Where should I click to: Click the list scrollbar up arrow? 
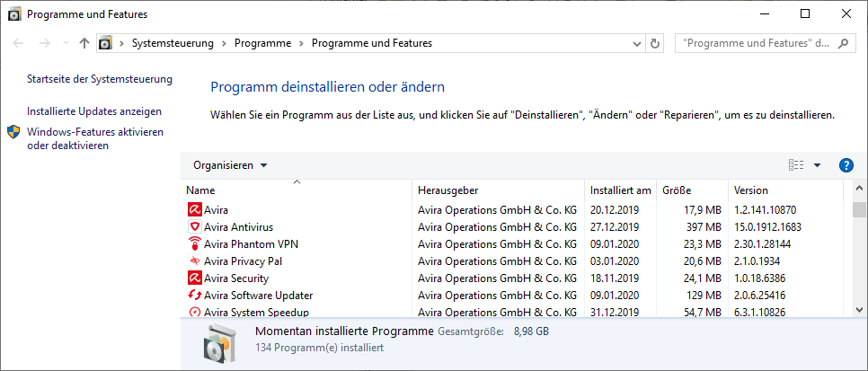pos(859,189)
